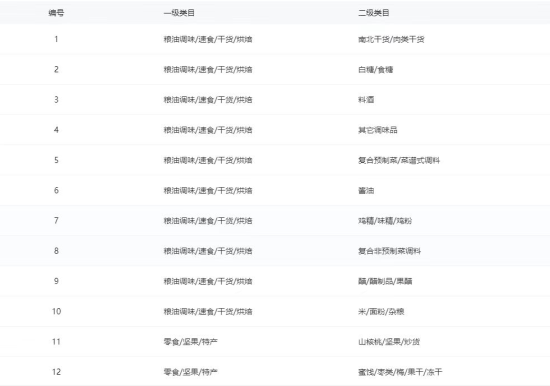Click 零食/坚果/特产 in the 蜜饯/枣类/梅/果干/冻干 row

coord(190,372)
